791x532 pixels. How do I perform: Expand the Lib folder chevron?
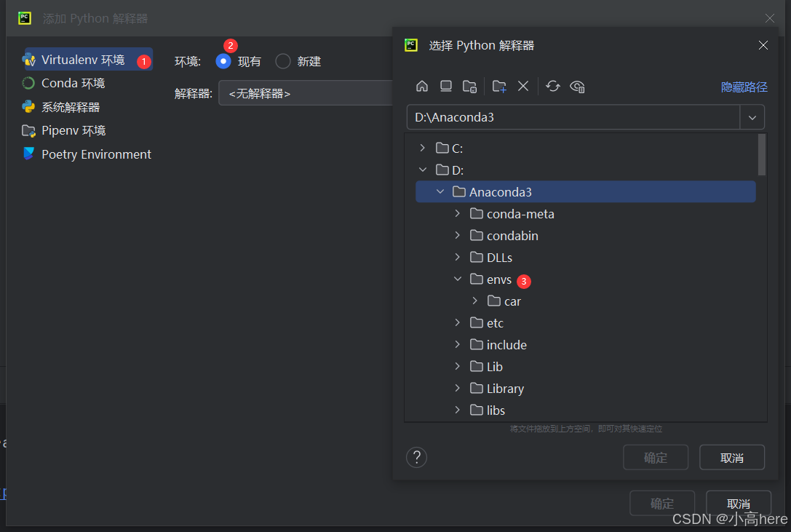pos(458,366)
